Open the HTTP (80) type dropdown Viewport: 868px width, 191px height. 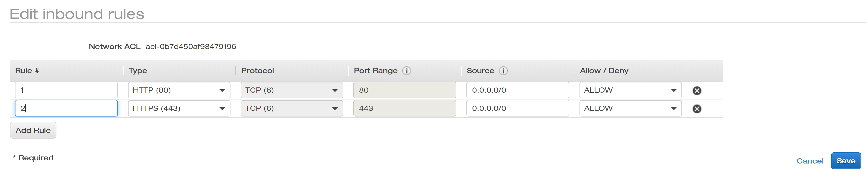(179, 90)
